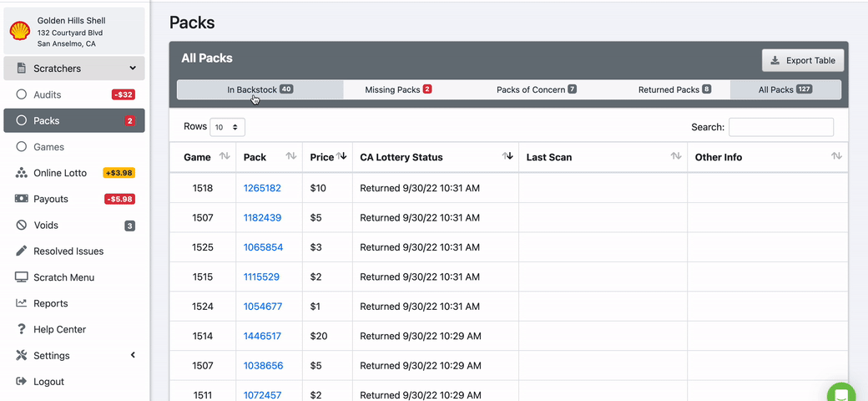Click the Reports chart icon

22,303
